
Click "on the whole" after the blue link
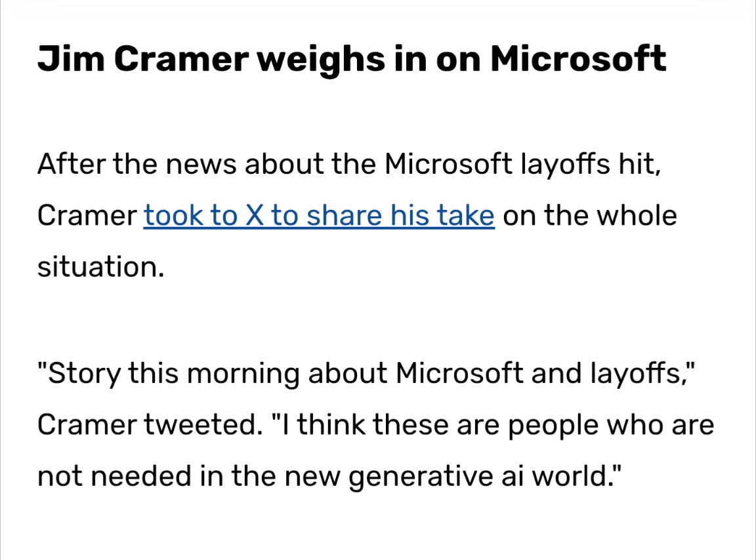tap(589, 216)
